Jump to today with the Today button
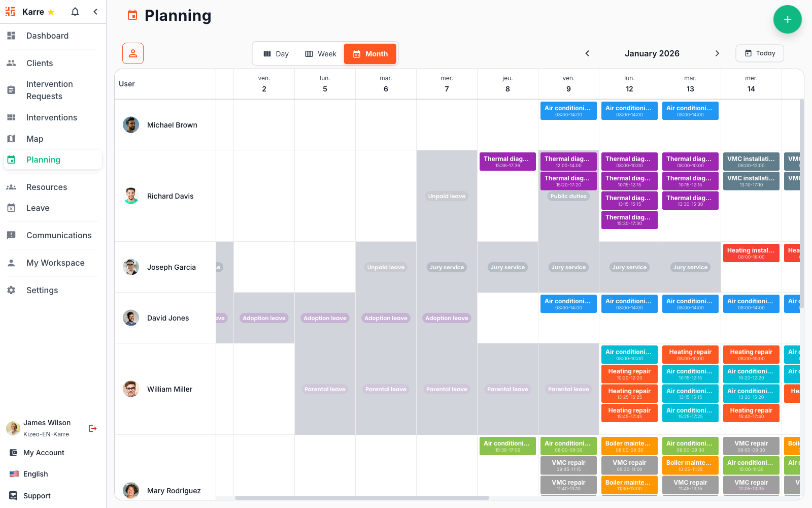Viewport: 812px width, 508px height. pos(759,53)
